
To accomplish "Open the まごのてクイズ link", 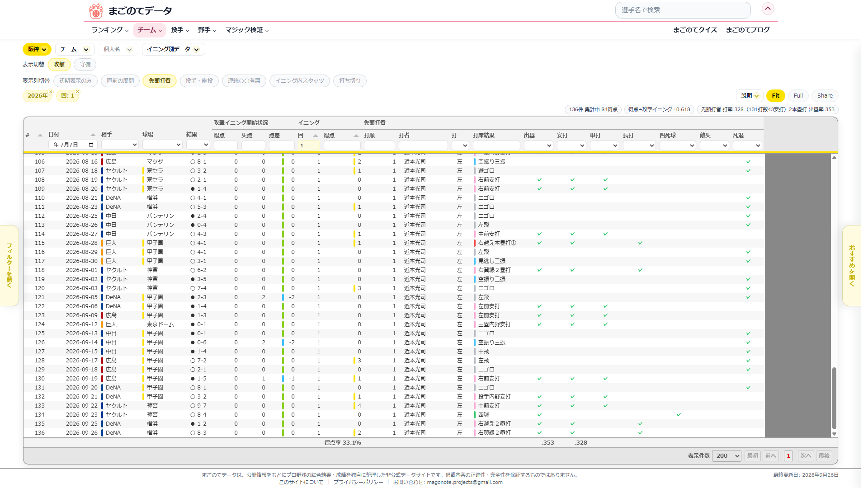I will 695,30.
